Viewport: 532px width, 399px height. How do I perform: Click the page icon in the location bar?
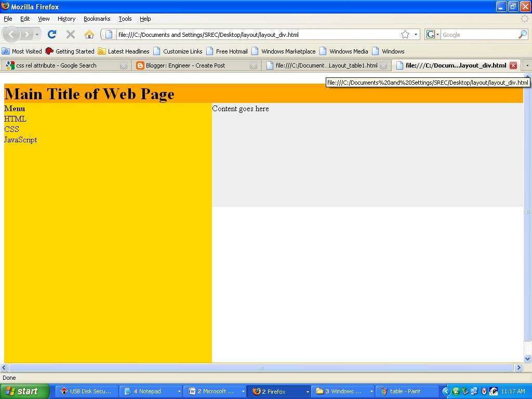coord(108,34)
